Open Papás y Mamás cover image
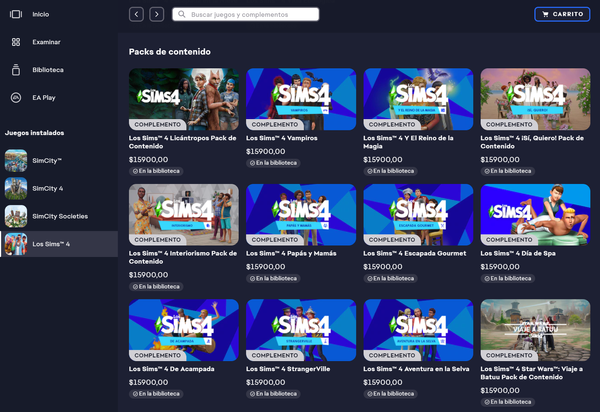 coord(301,215)
